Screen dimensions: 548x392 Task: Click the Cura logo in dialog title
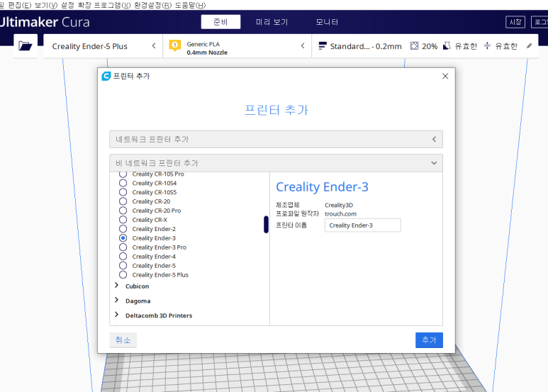click(106, 76)
